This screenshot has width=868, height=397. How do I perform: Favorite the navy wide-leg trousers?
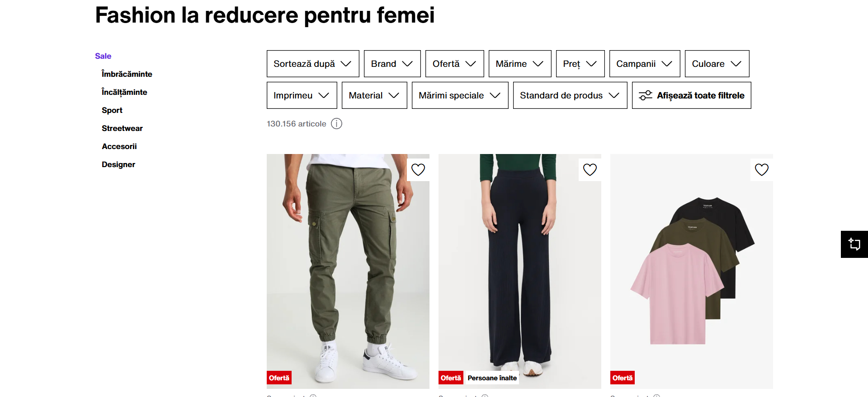590,170
